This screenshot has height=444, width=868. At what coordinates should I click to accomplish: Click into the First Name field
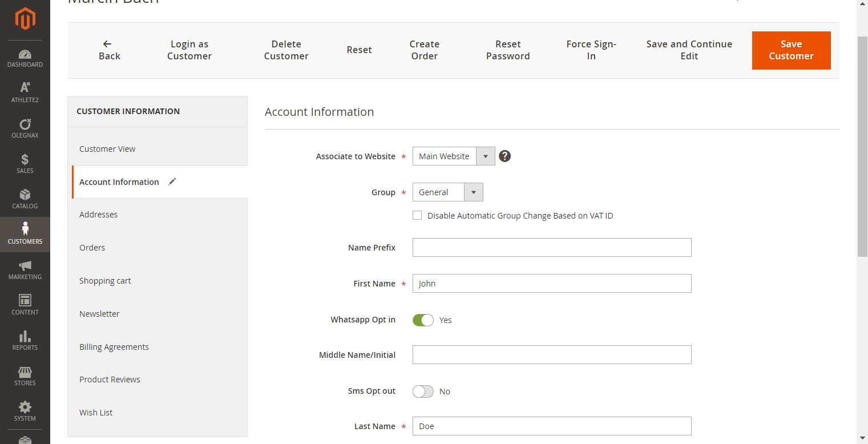[551, 284]
